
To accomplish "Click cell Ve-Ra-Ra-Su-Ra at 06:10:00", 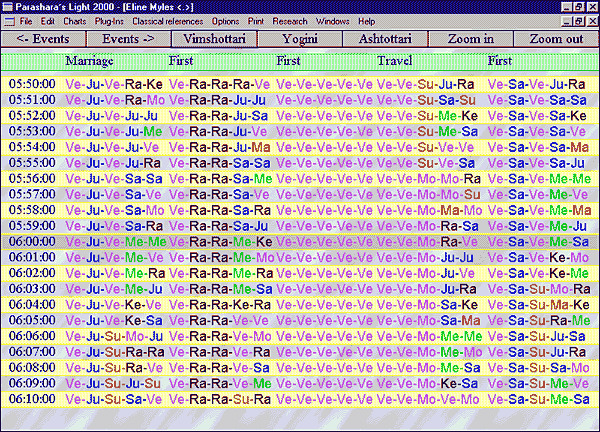I will click(x=220, y=399).
